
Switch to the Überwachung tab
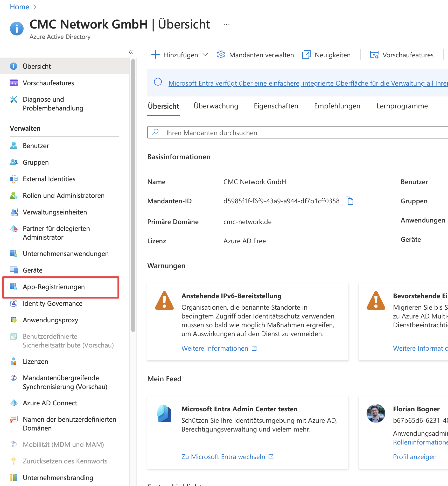[216, 106]
